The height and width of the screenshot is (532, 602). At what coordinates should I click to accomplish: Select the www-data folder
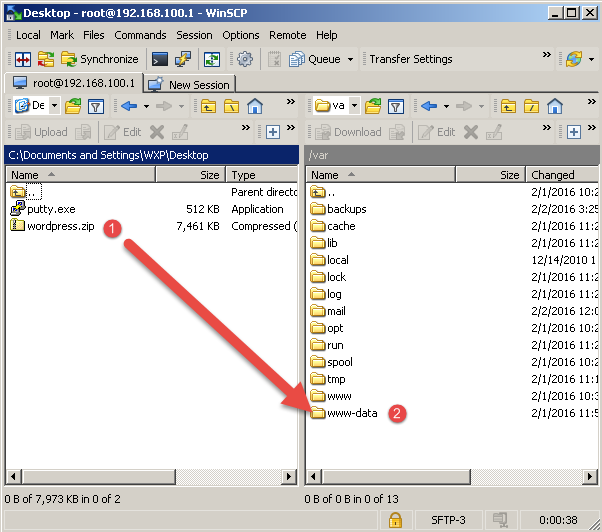[352, 413]
